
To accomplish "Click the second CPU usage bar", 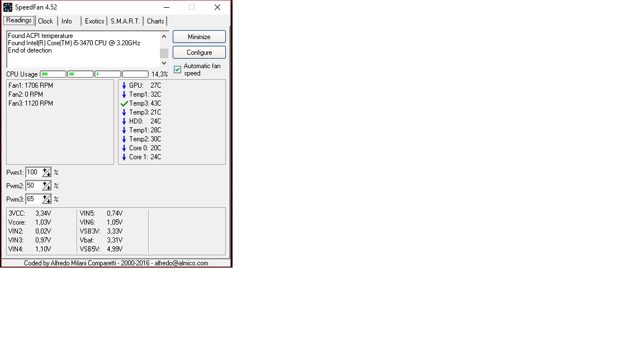I will [80, 74].
